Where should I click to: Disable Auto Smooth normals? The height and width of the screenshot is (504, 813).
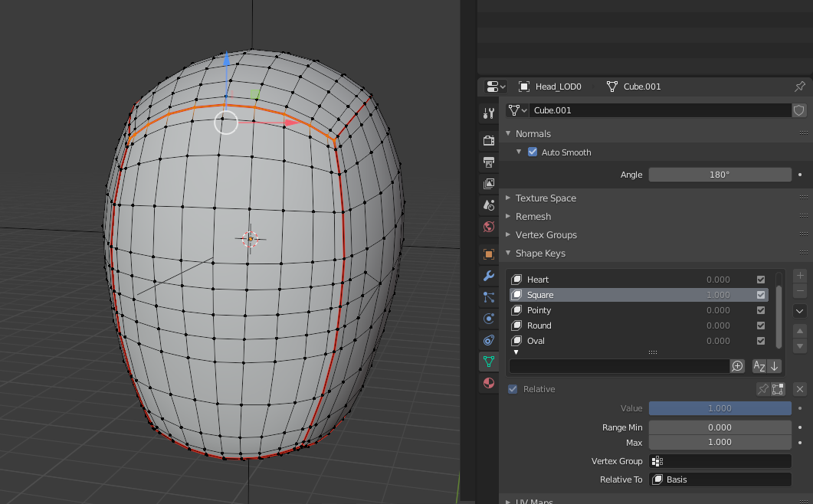tap(532, 152)
